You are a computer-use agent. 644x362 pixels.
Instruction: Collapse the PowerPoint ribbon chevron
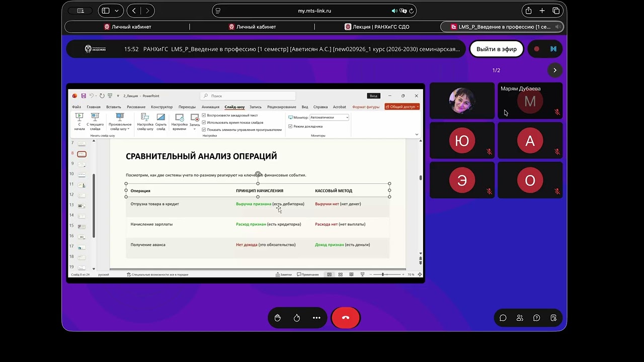click(417, 134)
